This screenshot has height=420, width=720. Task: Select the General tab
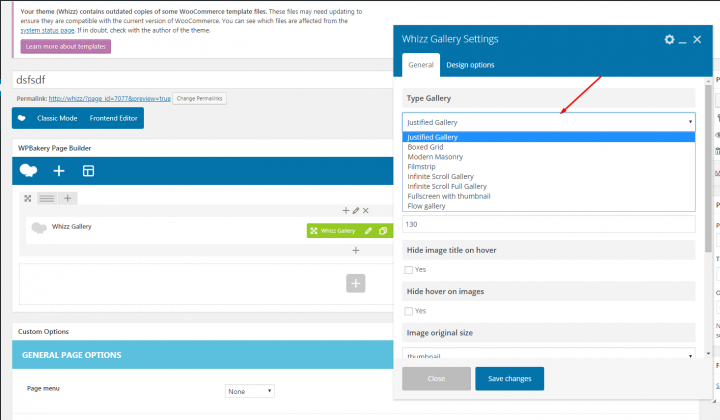420,65
